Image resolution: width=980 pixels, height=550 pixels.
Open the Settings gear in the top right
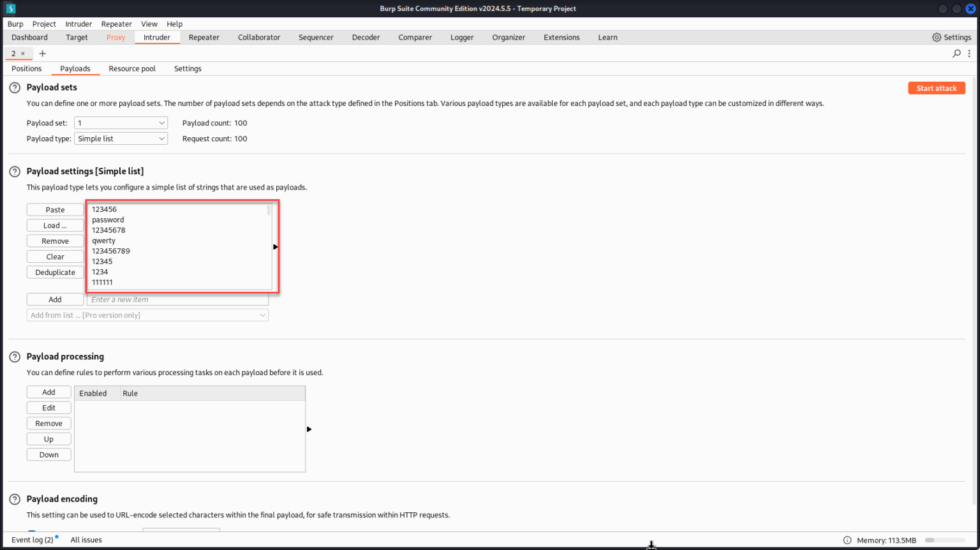[935, 37]
